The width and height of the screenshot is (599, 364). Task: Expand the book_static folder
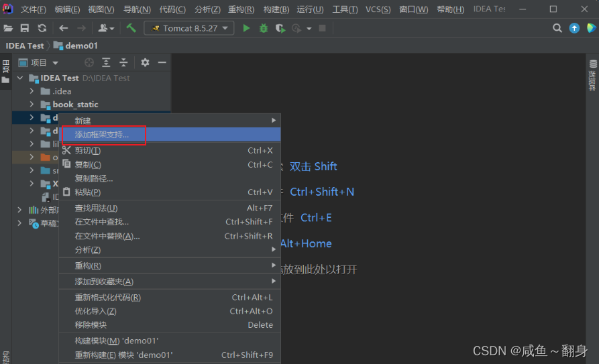pos(32,105)
